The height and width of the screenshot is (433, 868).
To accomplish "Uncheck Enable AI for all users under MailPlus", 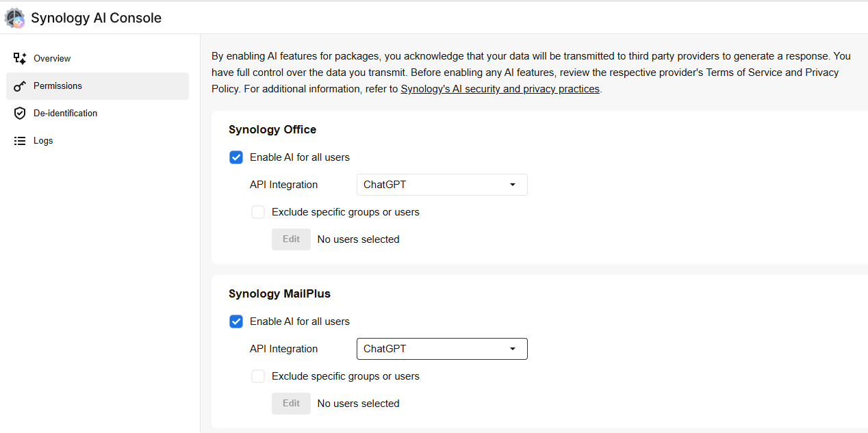I will click(x=236, y=322).
